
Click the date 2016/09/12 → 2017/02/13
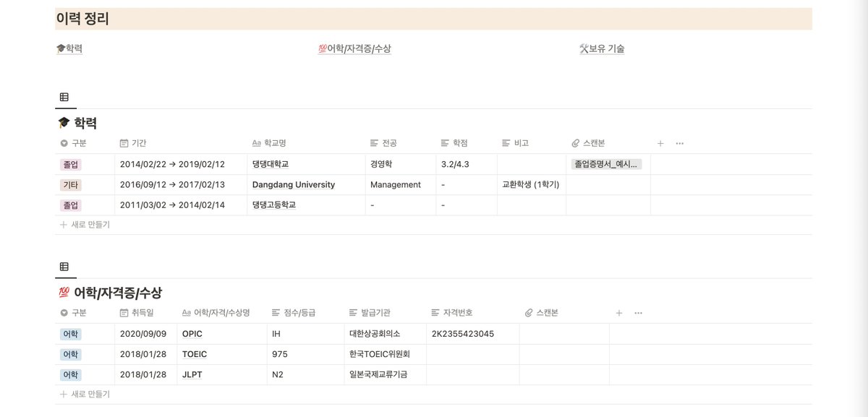point(172,184)
